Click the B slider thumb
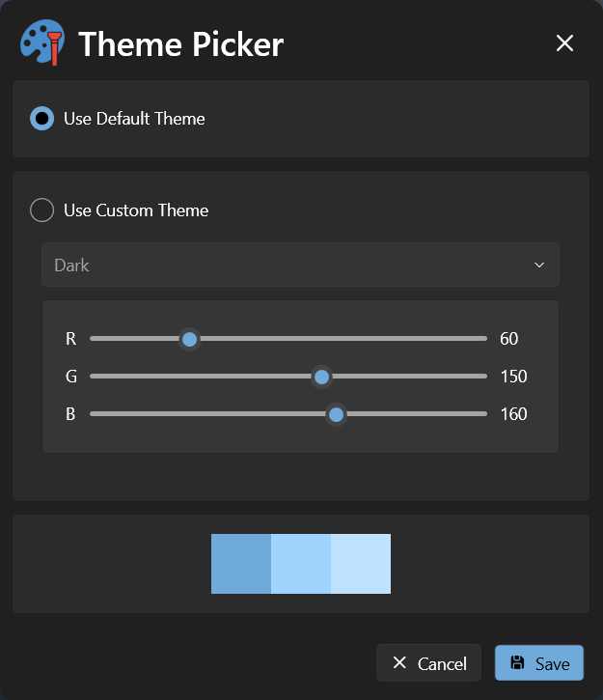This screenshot has width=603, height=700. click(336, 414)
